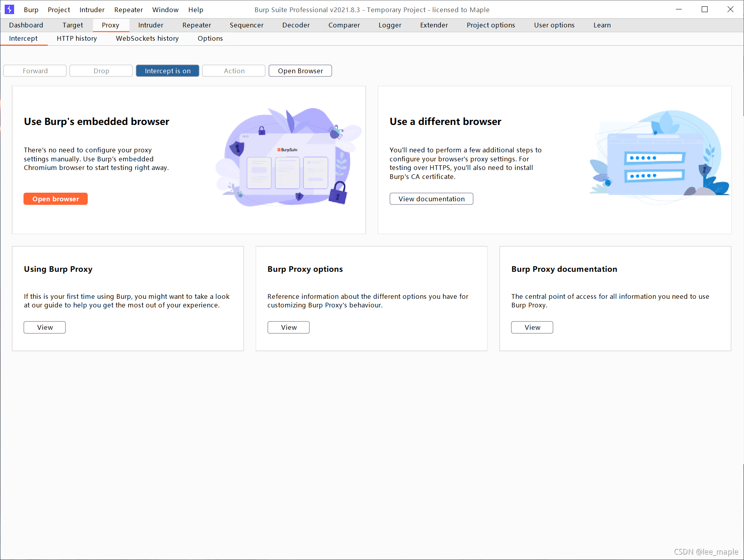The image size is (744, 560).
Task: Open the Decoder tab
Action: [x=296, y=25]
